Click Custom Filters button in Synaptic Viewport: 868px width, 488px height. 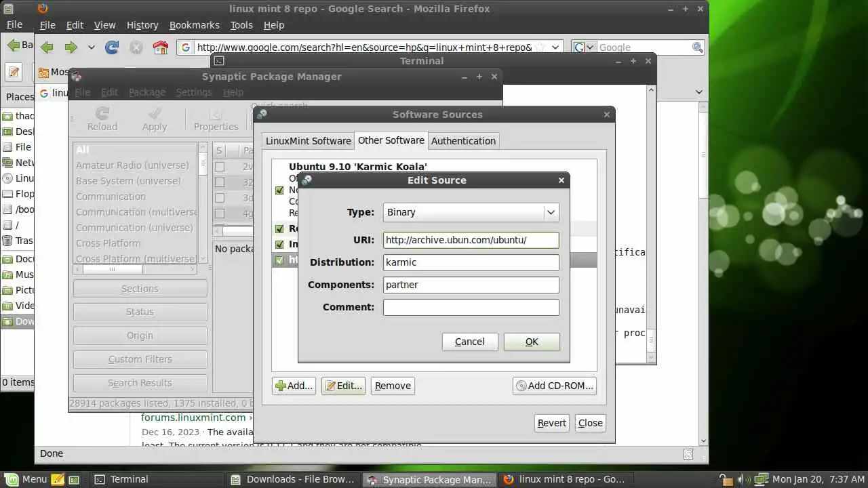click(140, 359)
